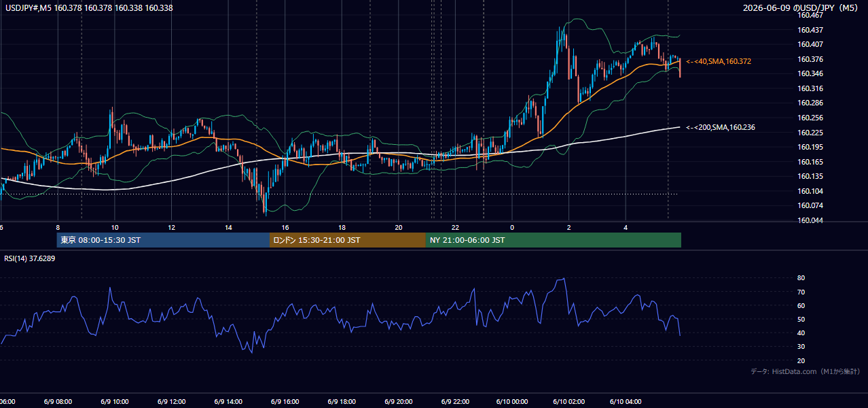This screenshot has width=868, height=408.
Task: Click hour label 14 on price chart time axis
Action: tap(228, 228)
